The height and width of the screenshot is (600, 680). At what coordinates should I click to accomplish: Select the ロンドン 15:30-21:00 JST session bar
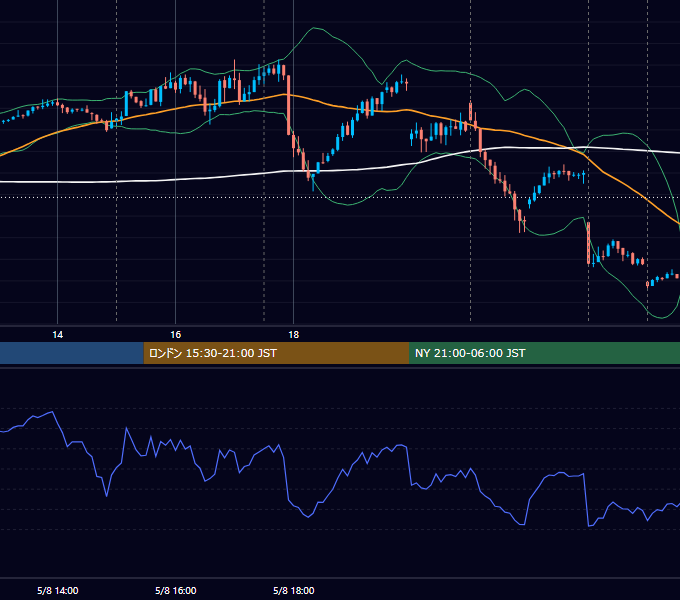(x=276, y=353)
